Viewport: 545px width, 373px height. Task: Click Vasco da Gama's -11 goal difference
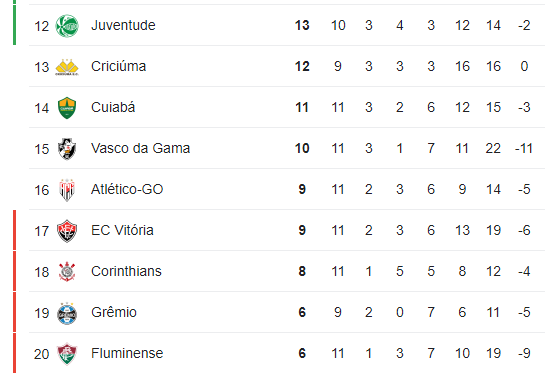[524, 148]
